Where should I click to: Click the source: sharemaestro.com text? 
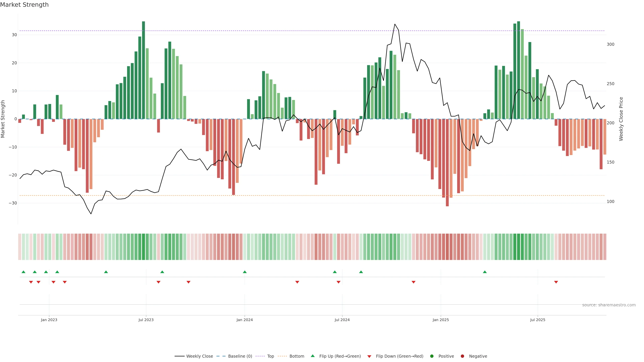(609, 305)
